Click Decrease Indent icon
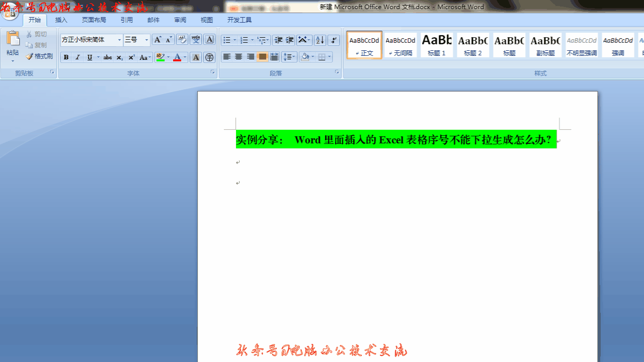 (278, 40)
